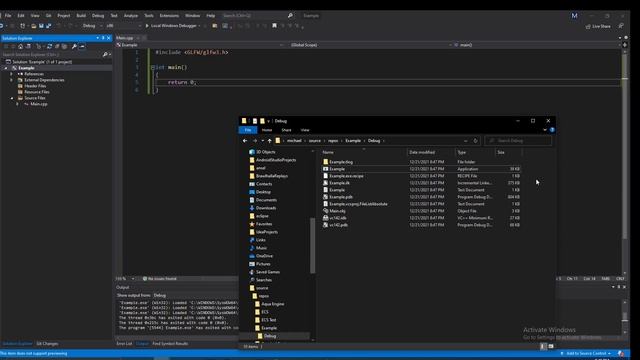Open the Build menu

coord(81,16)
